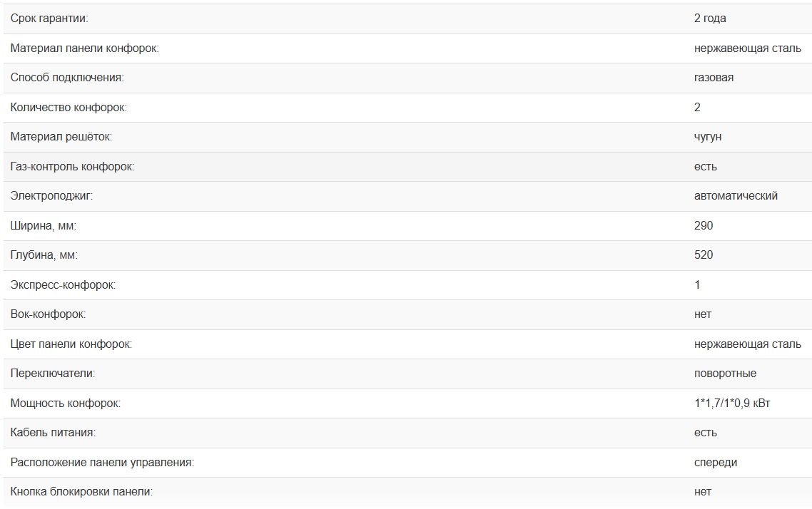Click the 'Вок-конфорок' row label
The image size is (812, 509).
click(x=48, y=314)
